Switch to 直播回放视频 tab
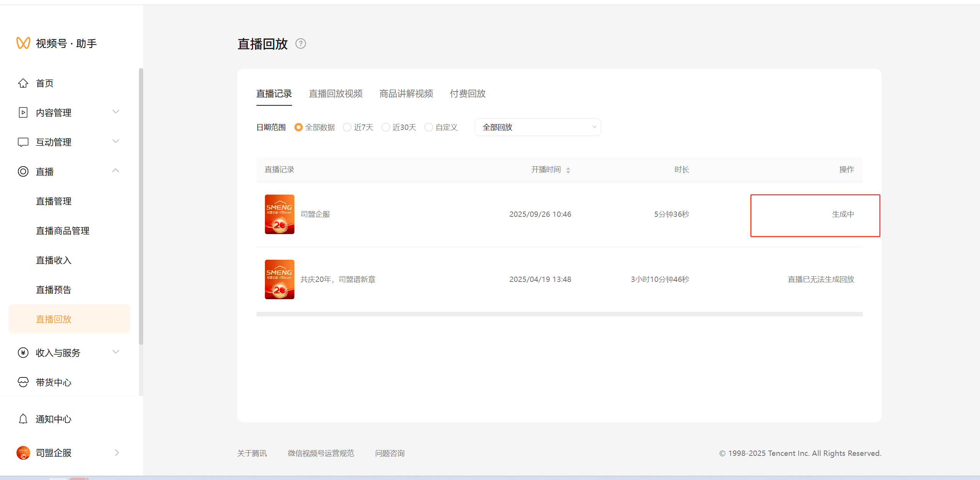 336,93
